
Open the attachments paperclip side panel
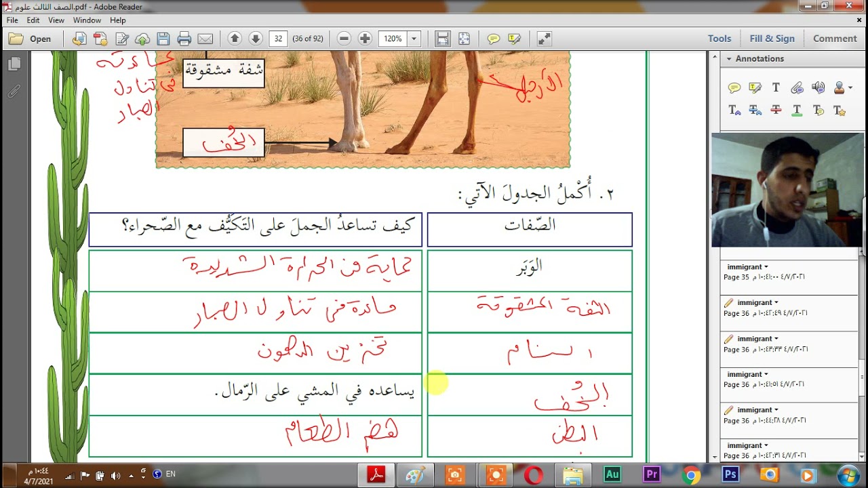[x=14, y=91]
